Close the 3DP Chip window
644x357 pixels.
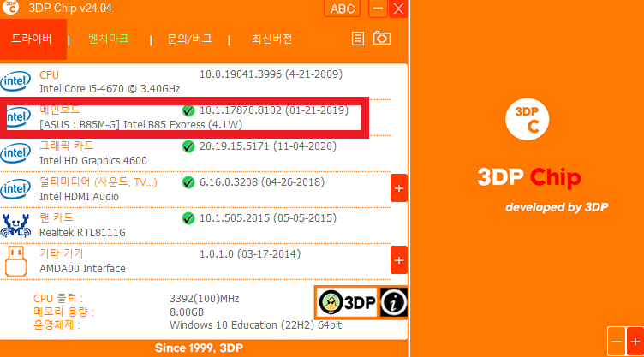click(x=398, y=9)
